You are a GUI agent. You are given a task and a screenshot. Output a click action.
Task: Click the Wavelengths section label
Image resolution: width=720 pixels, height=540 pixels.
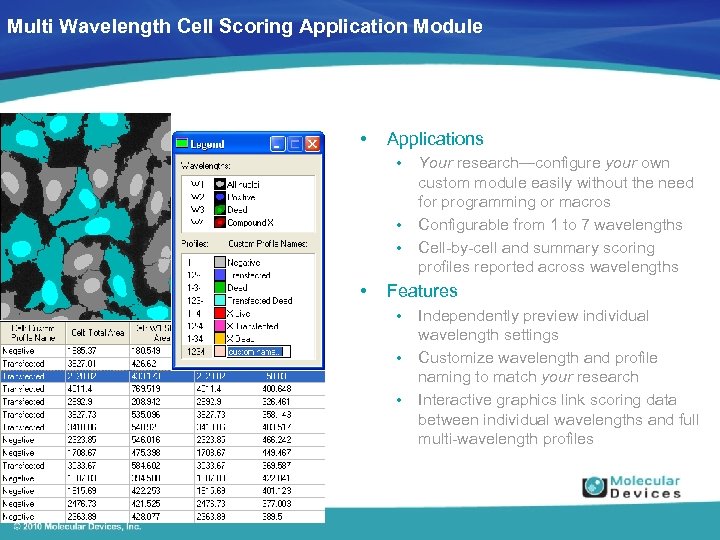coord(205,166)
